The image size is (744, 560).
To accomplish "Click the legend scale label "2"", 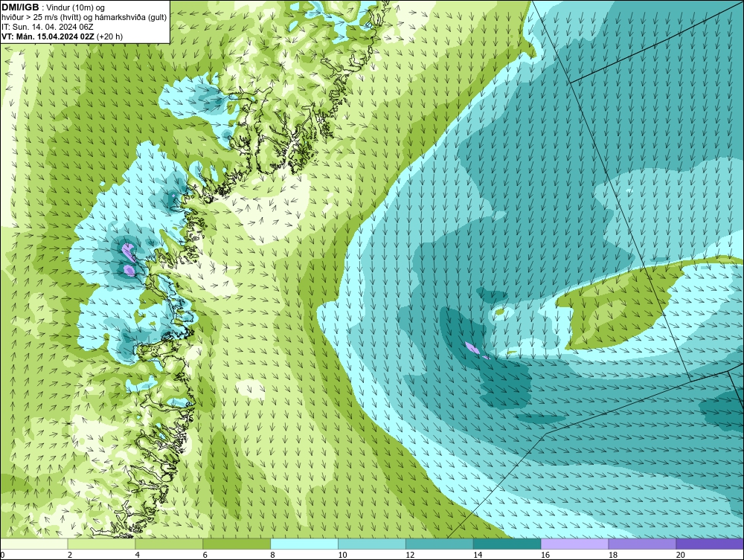I will click(70, 555).
